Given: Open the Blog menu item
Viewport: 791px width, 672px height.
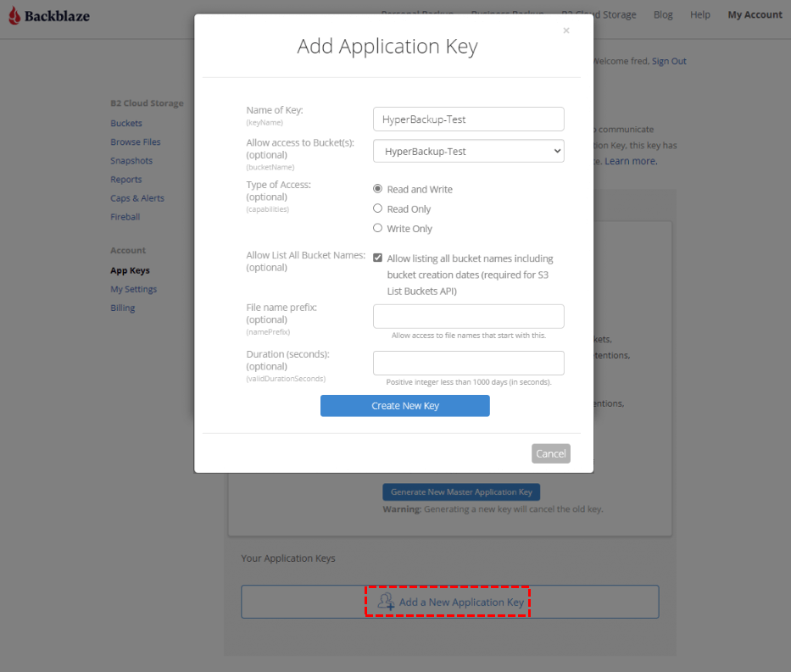Looking at the screenshot, I should point(663,15).
